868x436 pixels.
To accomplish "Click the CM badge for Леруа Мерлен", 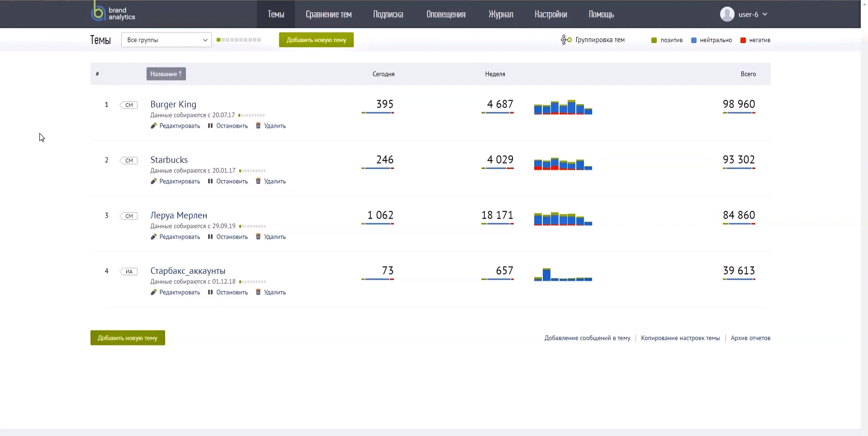I will tap(129, 216).
